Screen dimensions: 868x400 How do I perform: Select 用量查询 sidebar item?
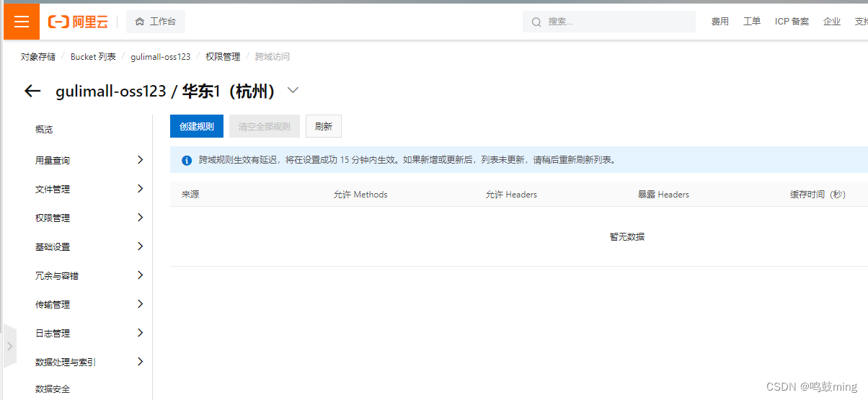(53, 161)
